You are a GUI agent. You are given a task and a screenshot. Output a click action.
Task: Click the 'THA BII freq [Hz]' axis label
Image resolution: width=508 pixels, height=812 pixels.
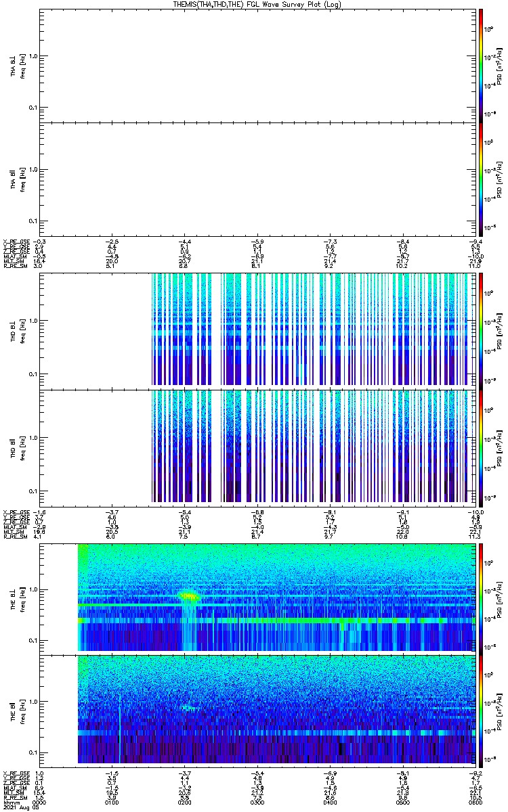click(18, 180)
